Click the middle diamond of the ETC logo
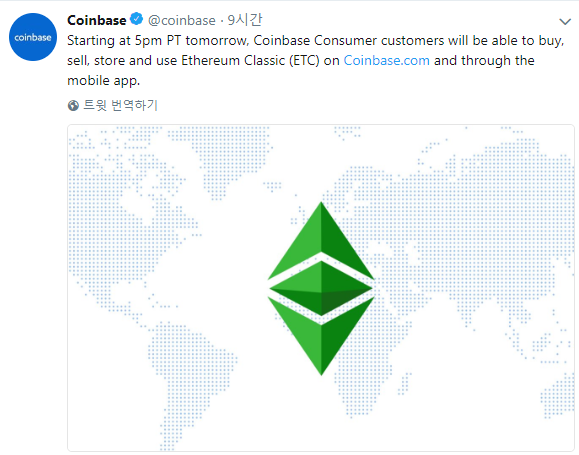579x455 pixels. [321, 288]
